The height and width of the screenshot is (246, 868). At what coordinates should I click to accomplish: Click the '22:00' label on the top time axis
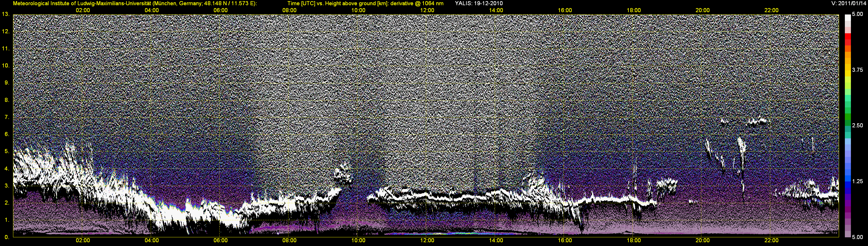click(x=771, y=10)
